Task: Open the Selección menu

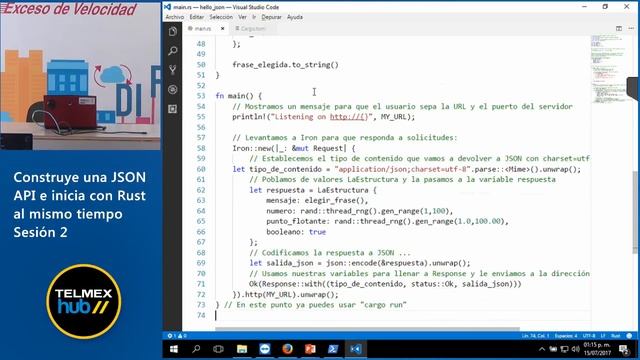Action: click(221, 17)
